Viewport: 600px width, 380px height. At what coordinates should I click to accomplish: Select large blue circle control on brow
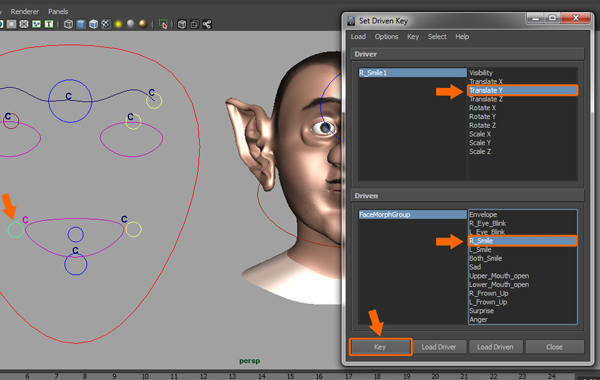(70, 101)
